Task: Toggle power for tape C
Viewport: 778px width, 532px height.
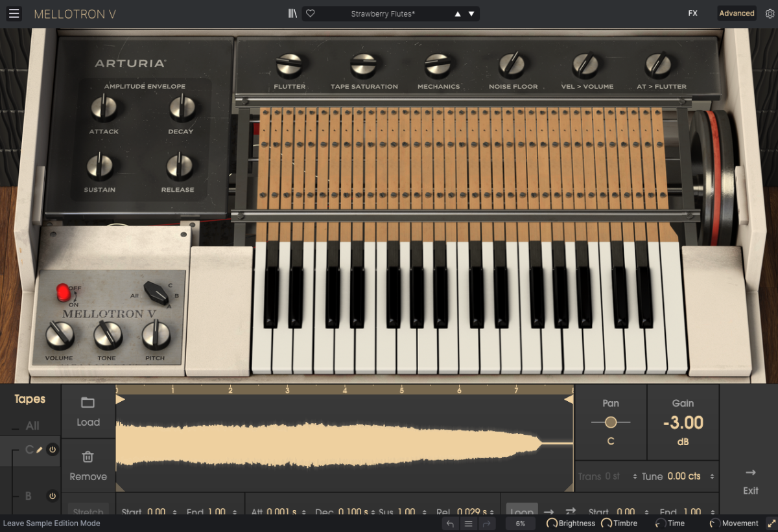Action: tap(53, 450)
